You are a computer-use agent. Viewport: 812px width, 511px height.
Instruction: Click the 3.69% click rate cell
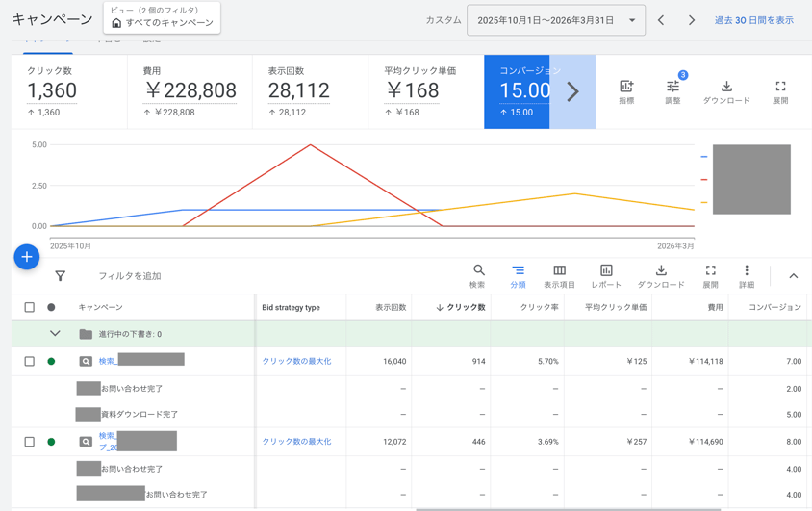pos(547,442)
